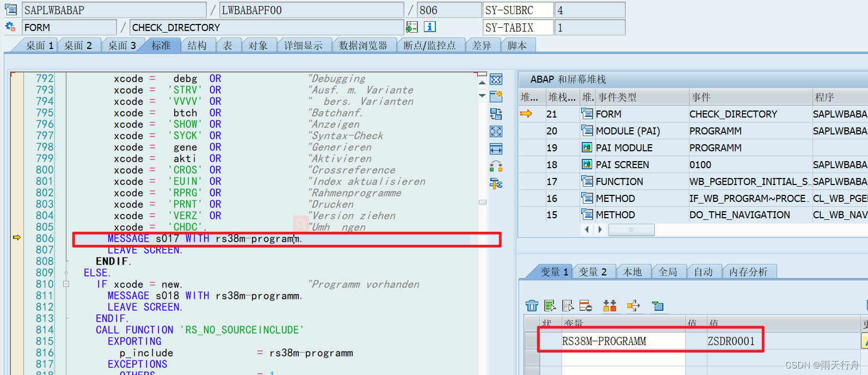Select the 变量 2 tab
Screen dimensions: 868x375
pyautogui.click(x=592, y=272)
